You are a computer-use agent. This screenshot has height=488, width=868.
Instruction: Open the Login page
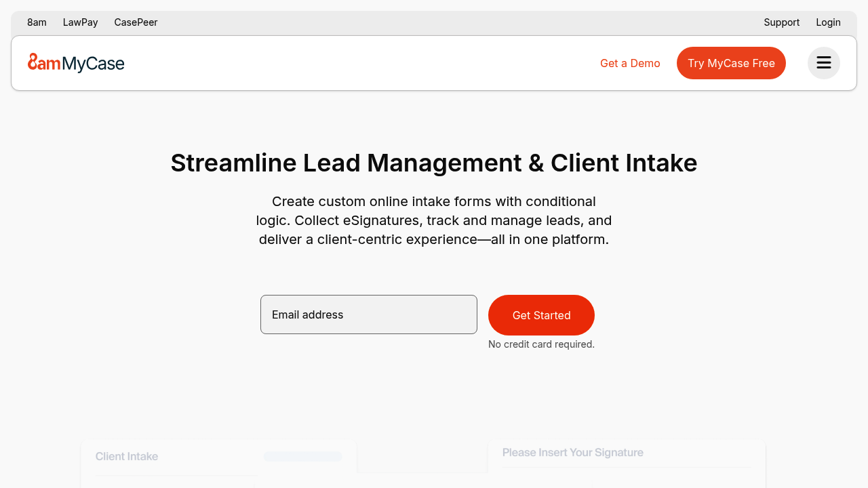click(x=828, y=22)
